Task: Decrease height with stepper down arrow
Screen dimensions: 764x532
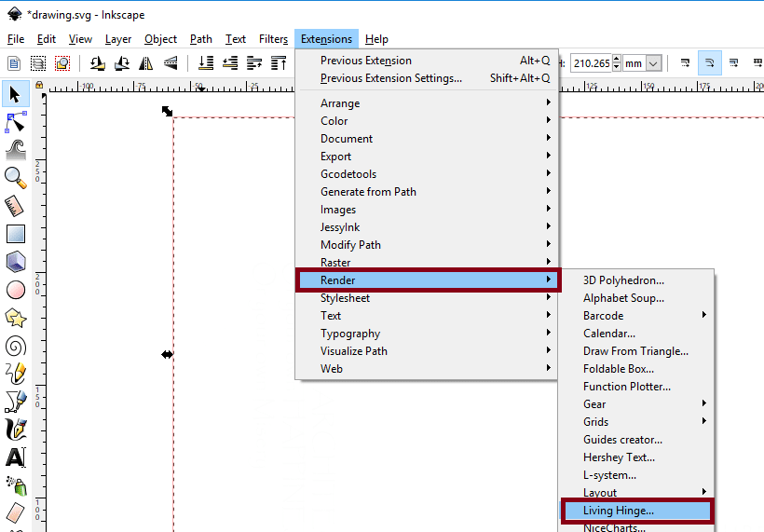Action: coord(617,68)
